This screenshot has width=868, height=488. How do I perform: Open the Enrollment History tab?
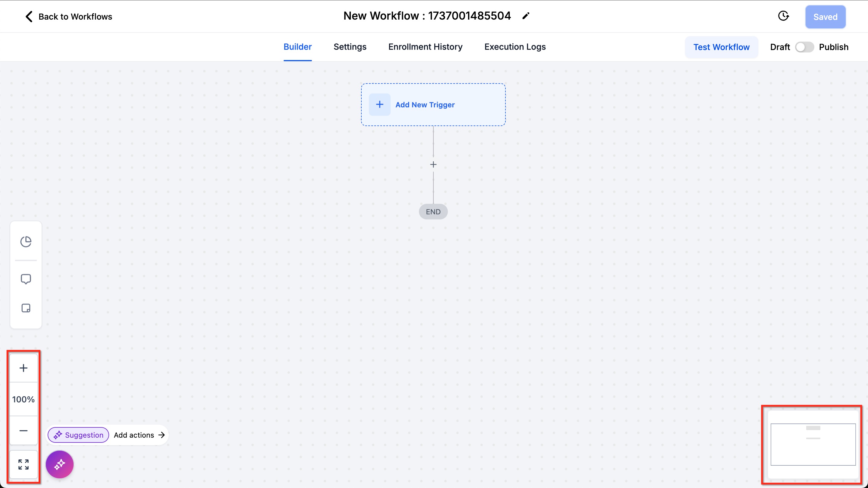coord(425,47)
